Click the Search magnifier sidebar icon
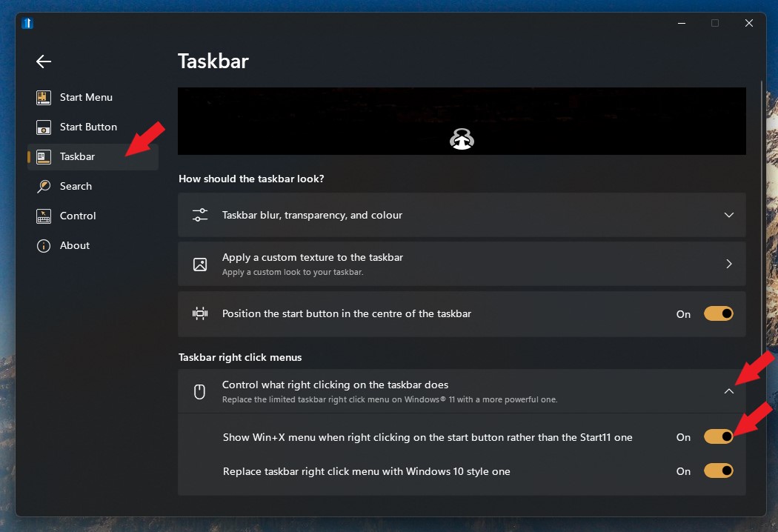 point(44,186)
